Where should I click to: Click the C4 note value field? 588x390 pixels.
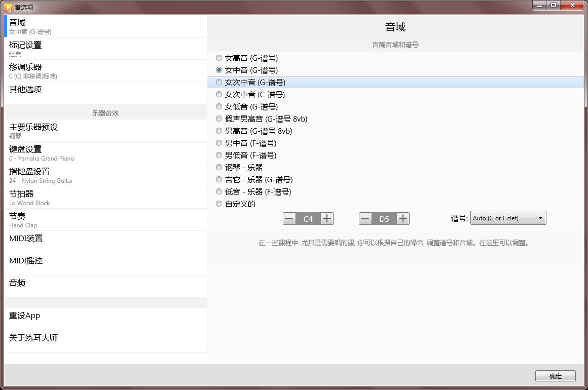point(308,219)
